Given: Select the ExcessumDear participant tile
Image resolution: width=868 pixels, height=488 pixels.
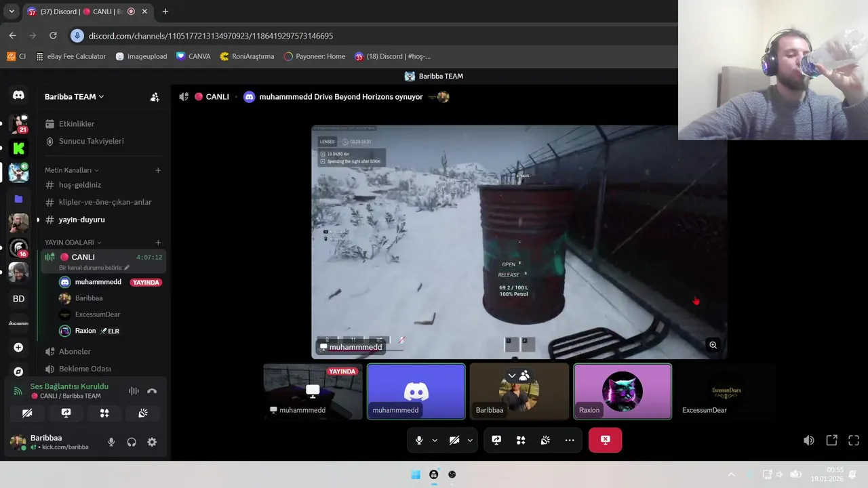Looking at the screenshot, I should click(726, 391).
